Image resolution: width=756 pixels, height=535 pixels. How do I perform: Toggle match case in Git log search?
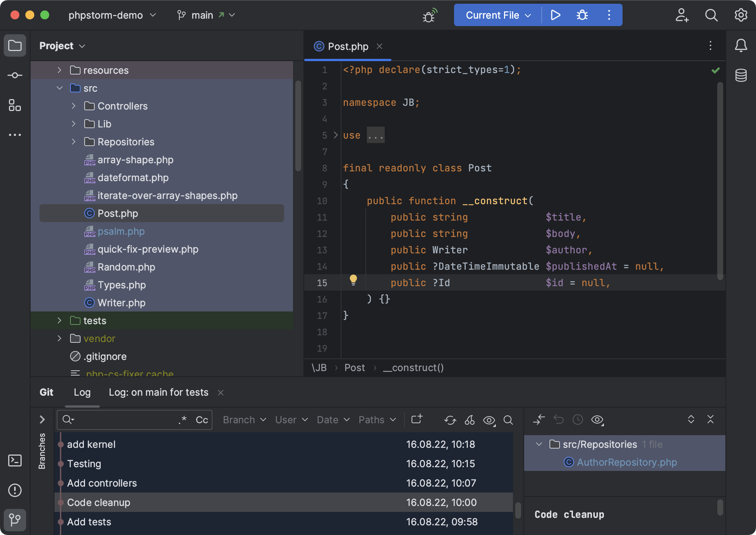coord(202,420)
